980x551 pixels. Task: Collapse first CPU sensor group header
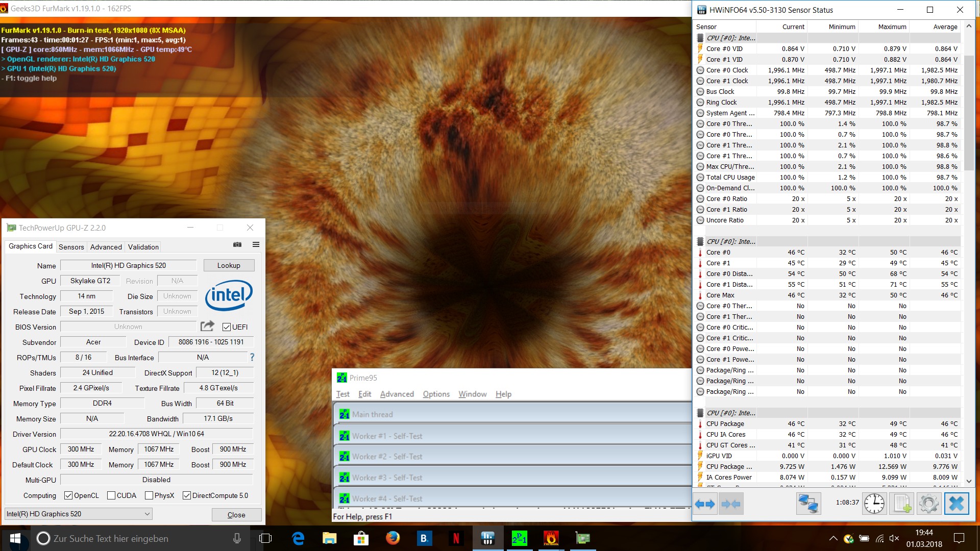700,38
